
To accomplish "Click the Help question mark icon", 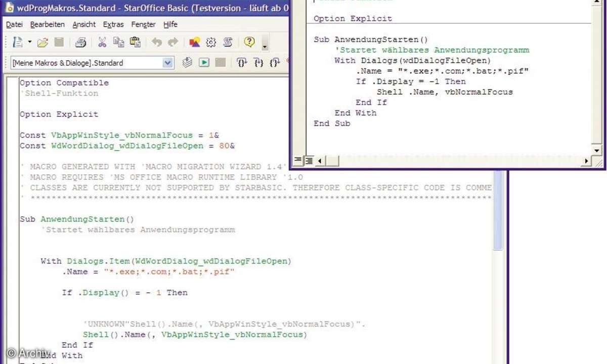I will click(249, 42).
